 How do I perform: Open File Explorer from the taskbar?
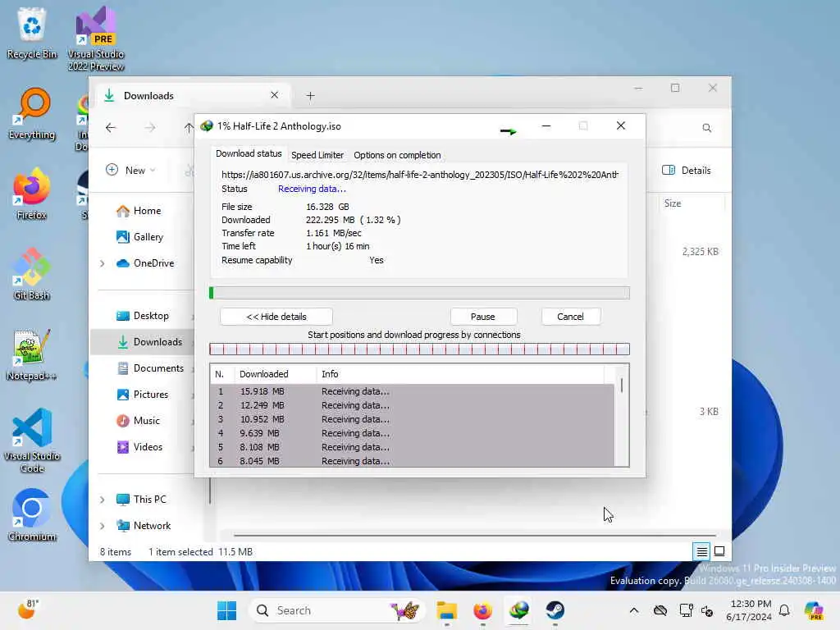pos(446,610)
